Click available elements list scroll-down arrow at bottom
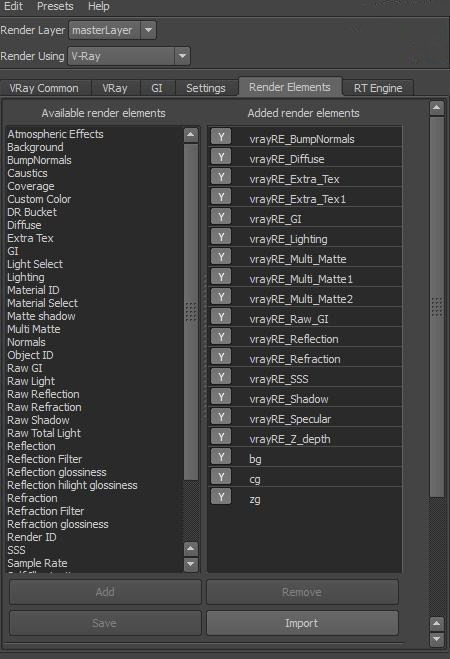 click(191, 564)
